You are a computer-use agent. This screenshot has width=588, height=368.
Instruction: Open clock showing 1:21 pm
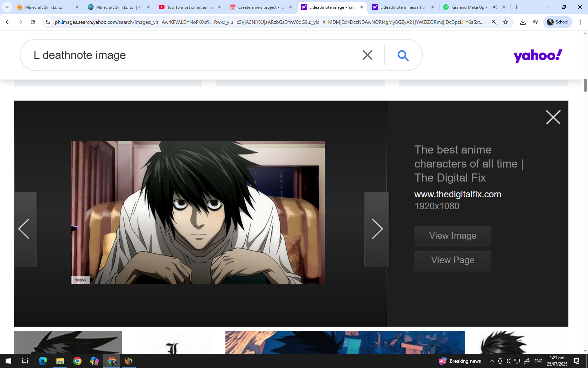tap(557, 361)
